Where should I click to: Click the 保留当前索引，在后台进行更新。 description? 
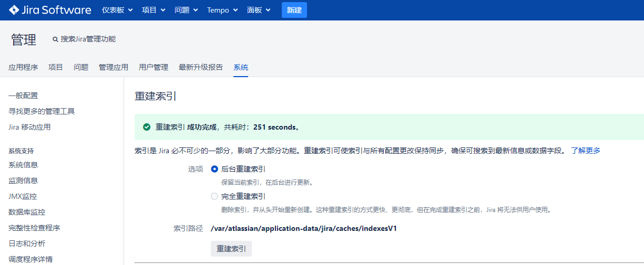268,183
